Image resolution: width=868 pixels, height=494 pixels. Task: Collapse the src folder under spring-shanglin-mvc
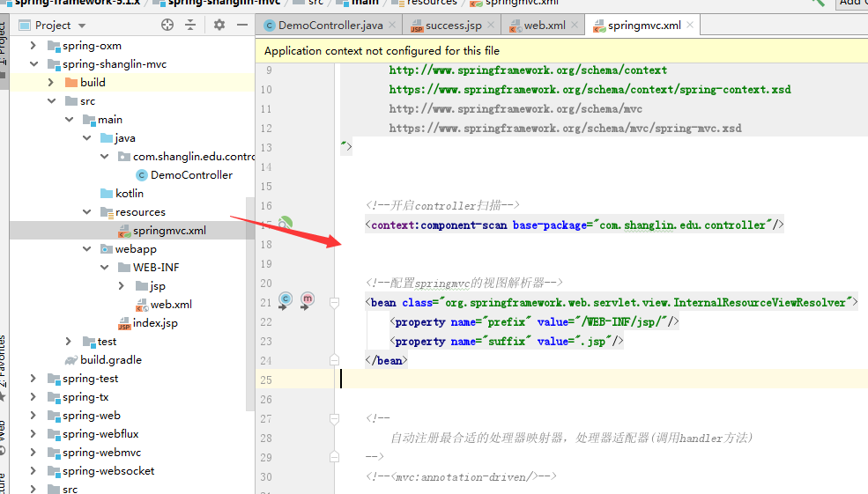(x=51, y=101)
